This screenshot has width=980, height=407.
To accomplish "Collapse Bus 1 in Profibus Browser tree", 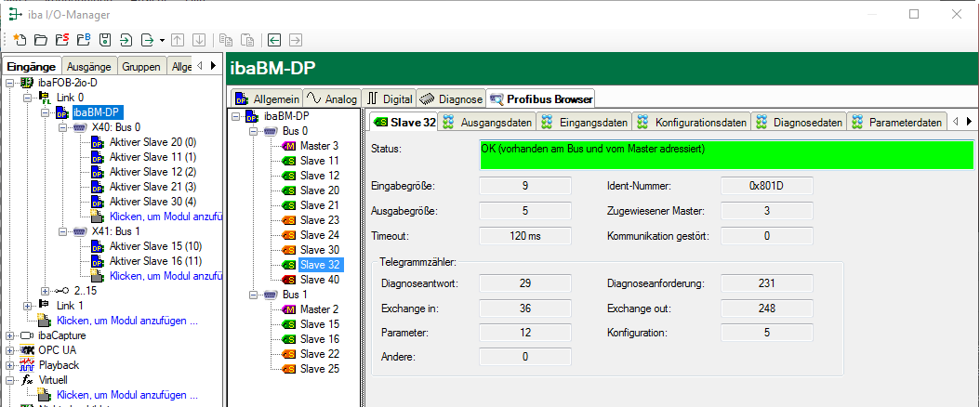I will coord(253,295).
